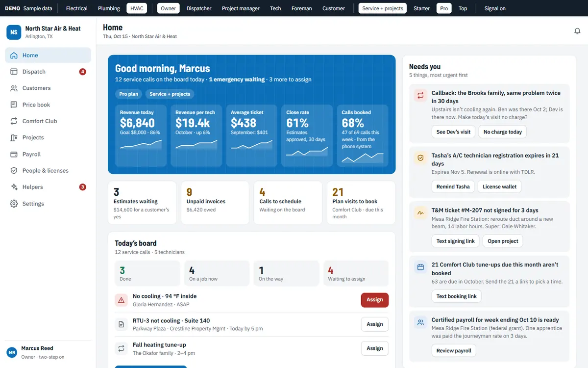This screenshot has height=368, width=588.
Task: Click the red warning icon for No cooling call
Action: click(x=121, y=300)
